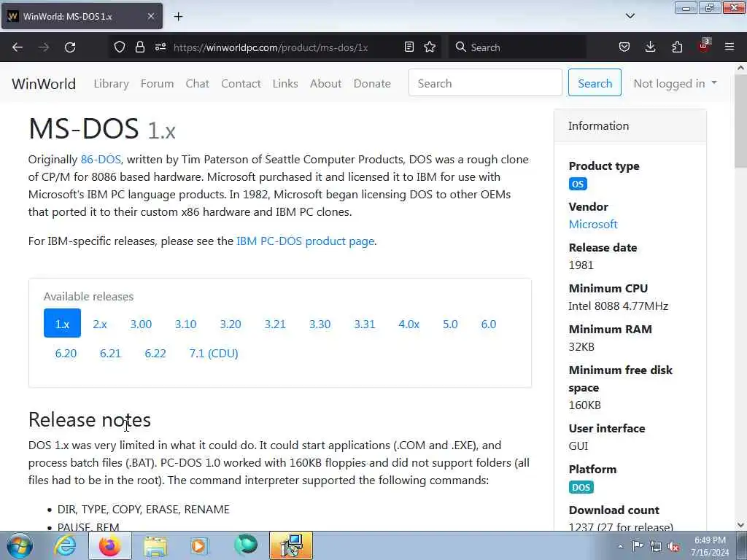The image size is (747, 560).
Task: Open a new tab with the plus button
Action: pos(178,17)
